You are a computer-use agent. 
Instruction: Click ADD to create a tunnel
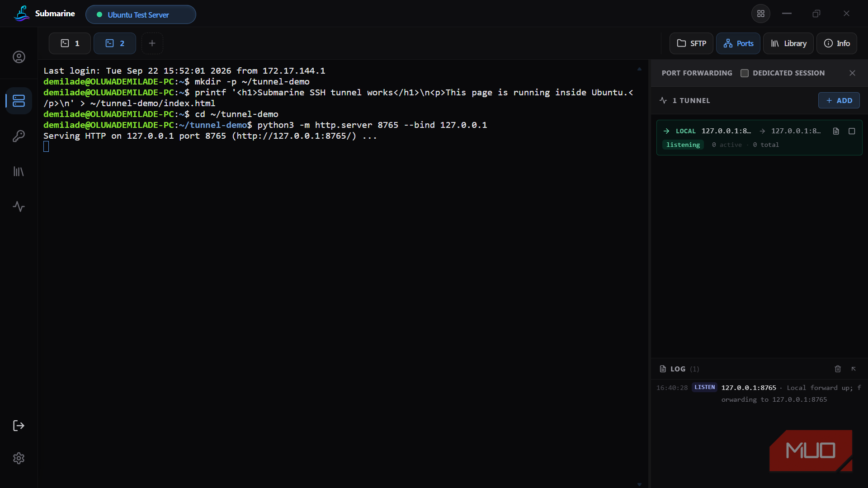[x=839, y=100]
